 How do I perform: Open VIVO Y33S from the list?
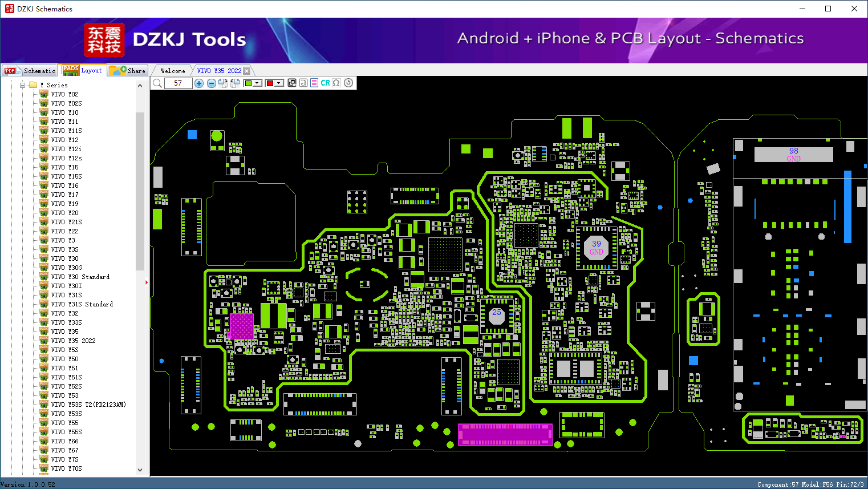(x=66, y=322)
